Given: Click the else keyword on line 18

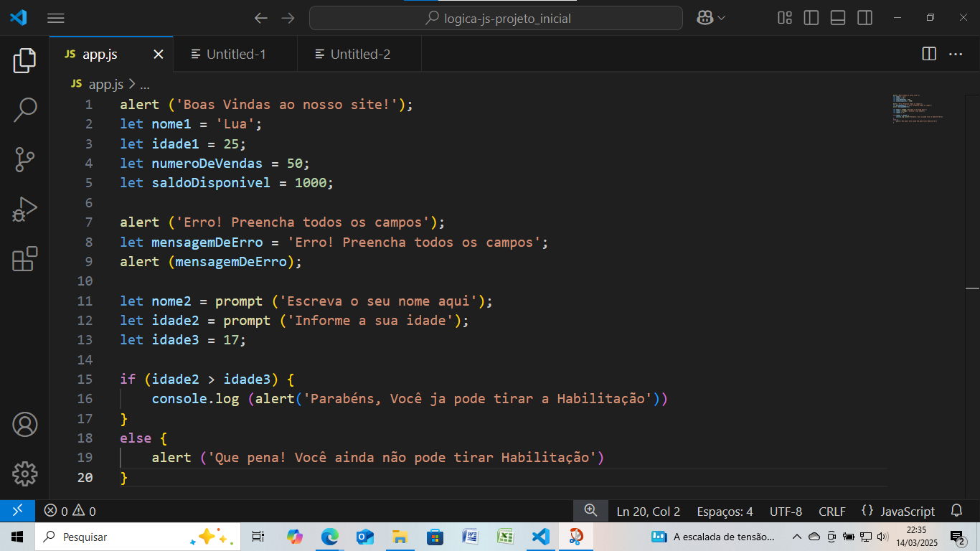Looking at the screenshot, I should 136,438.
